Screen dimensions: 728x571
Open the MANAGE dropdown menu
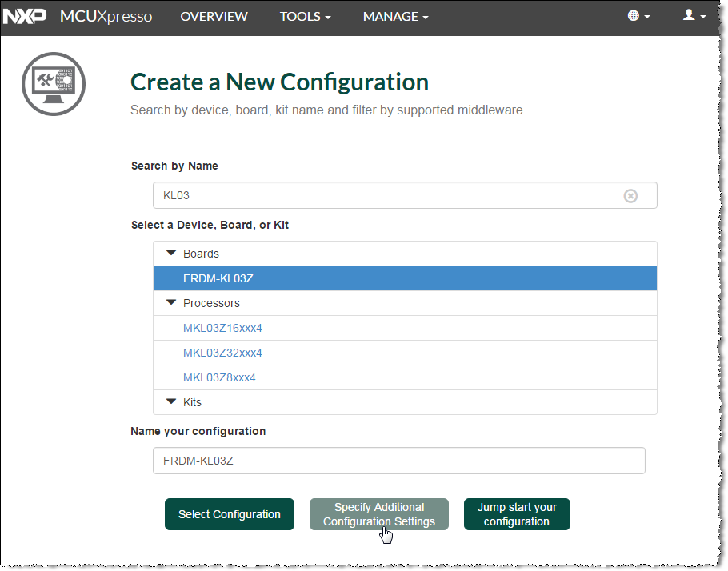click(395, 17)
